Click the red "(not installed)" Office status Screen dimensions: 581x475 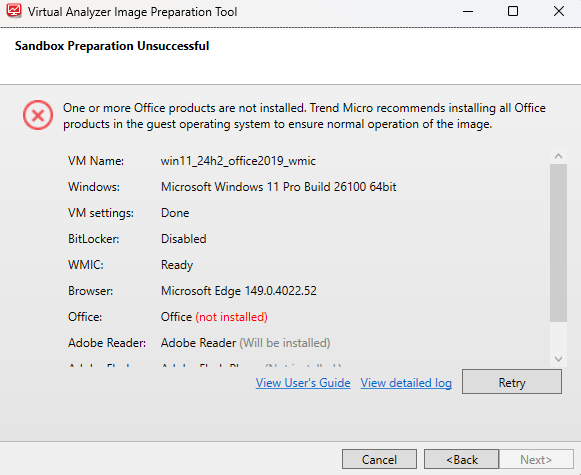pos(232,317)
